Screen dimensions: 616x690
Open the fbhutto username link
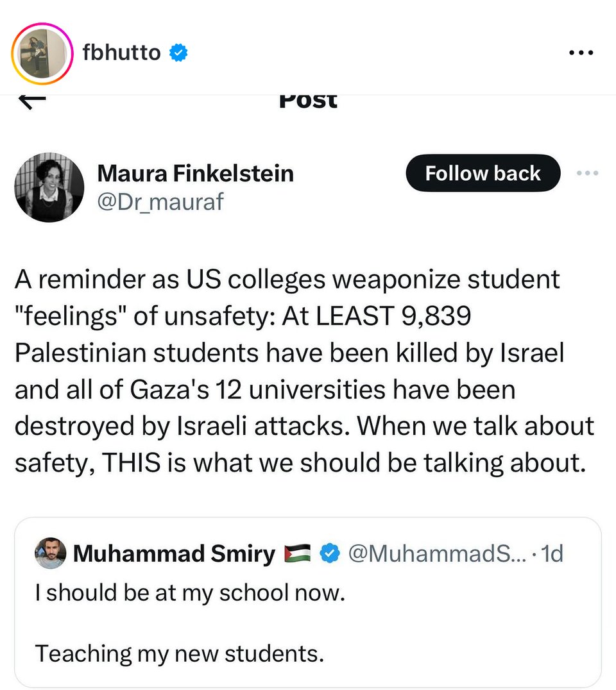[122, 53]
